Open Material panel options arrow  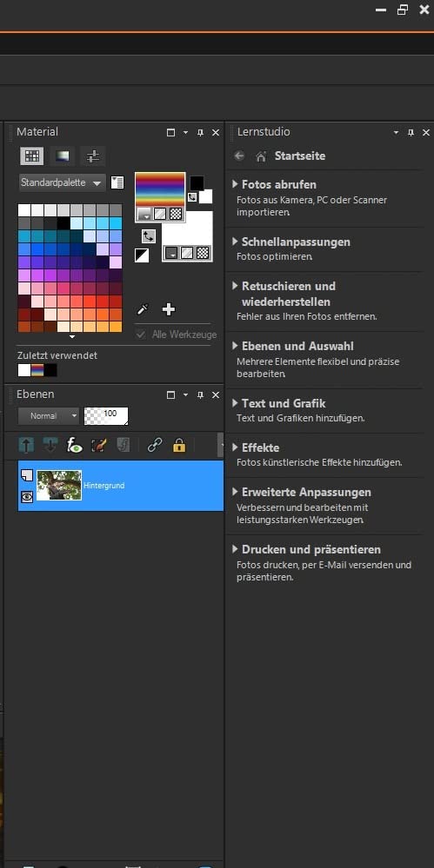point(185,133)
